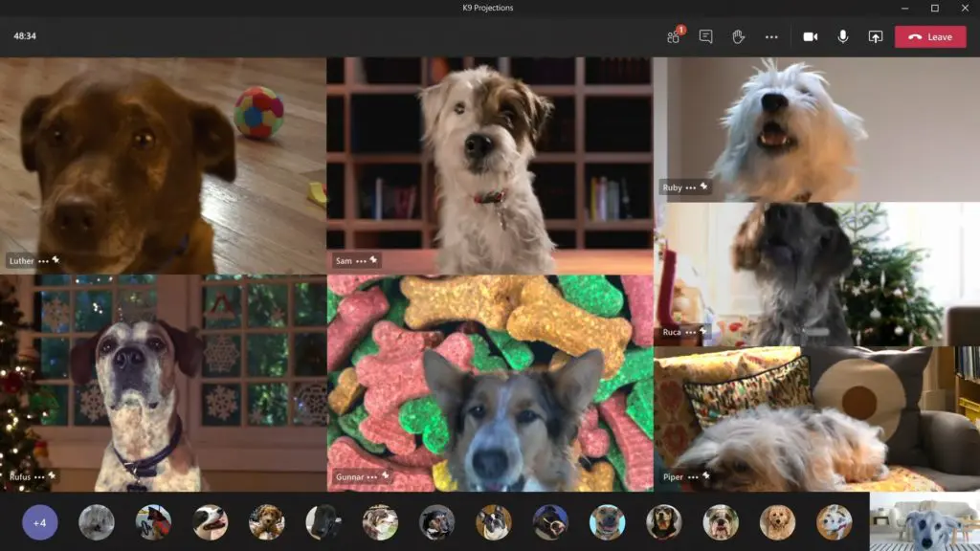980x551 pixels.
Task: Click the Rufus name label
Action: coord(20,476)
